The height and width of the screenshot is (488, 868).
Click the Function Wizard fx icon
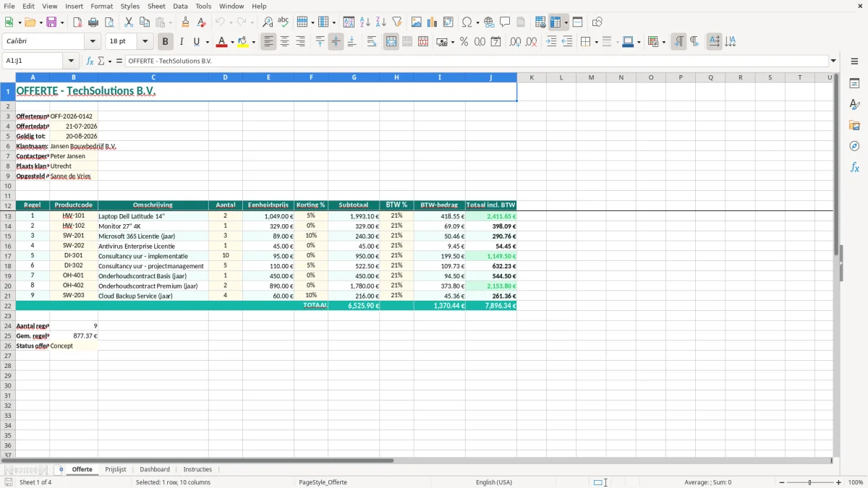pos(90,61)
